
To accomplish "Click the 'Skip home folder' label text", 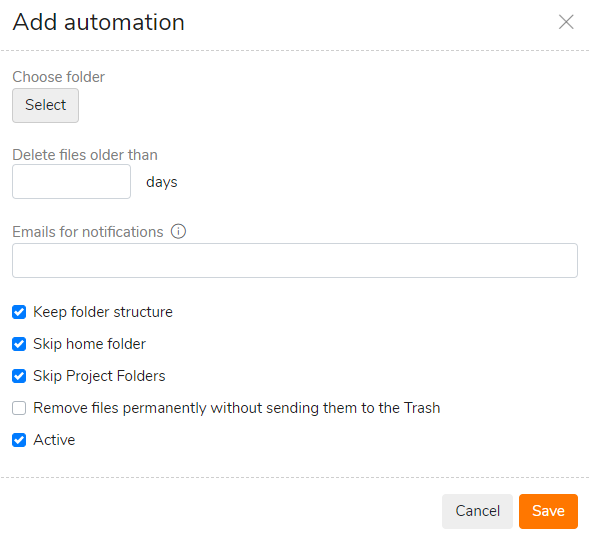I will (x=89, y=344).
